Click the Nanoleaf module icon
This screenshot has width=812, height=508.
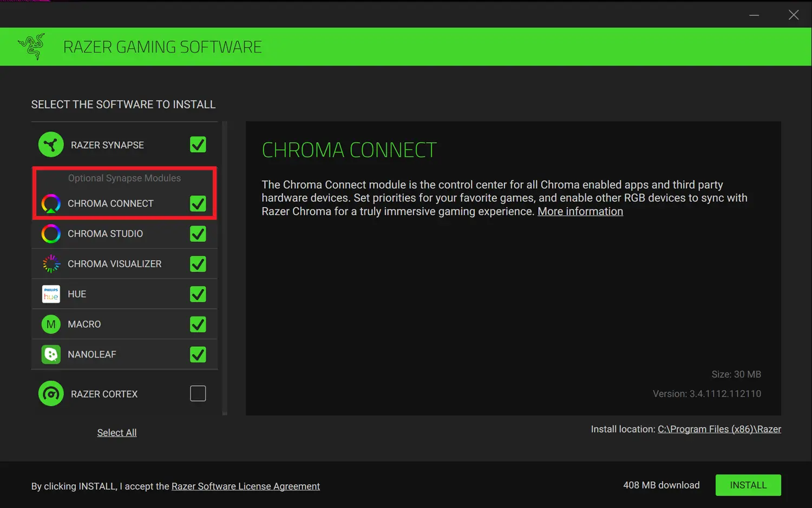tap(51, 354)
